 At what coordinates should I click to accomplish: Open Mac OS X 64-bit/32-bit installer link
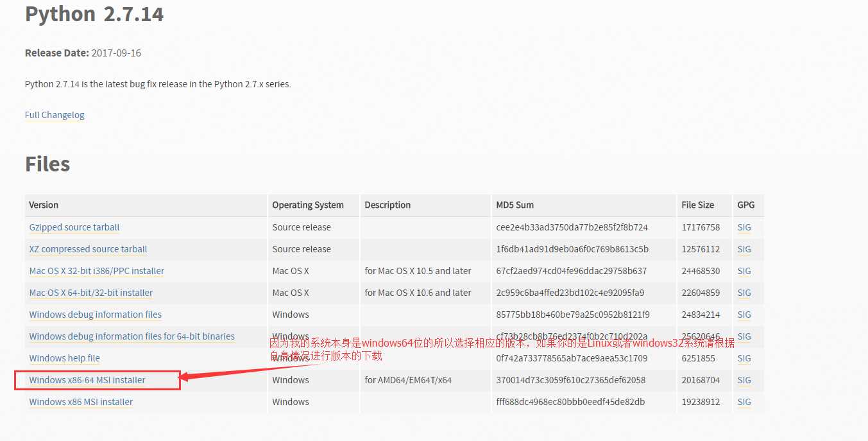point(91,293)
